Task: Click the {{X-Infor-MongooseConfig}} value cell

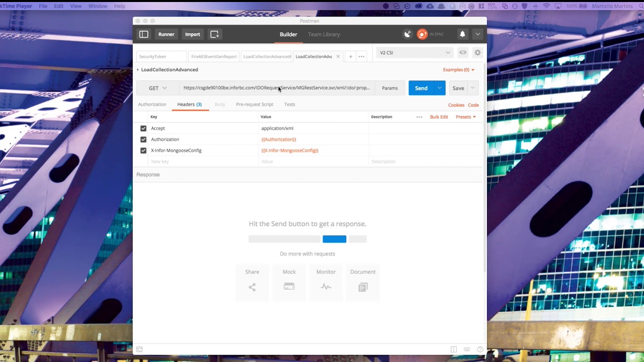Action: [313, 150]
